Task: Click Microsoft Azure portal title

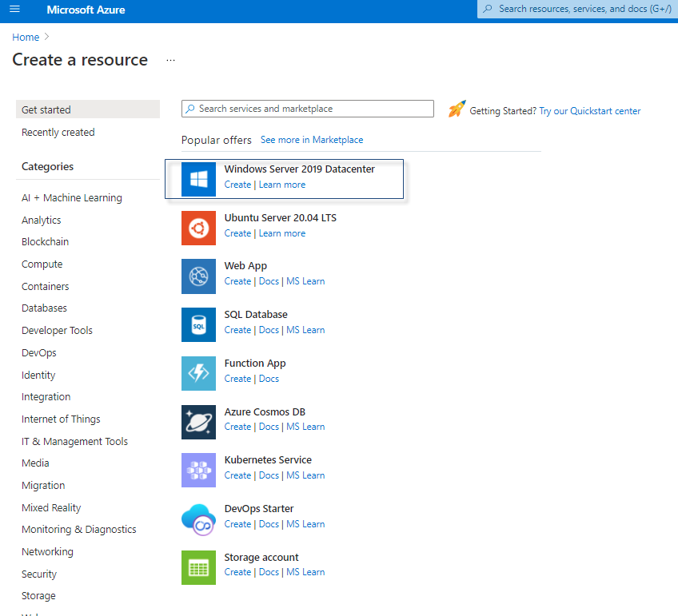Action: click(x=86, y=10)
